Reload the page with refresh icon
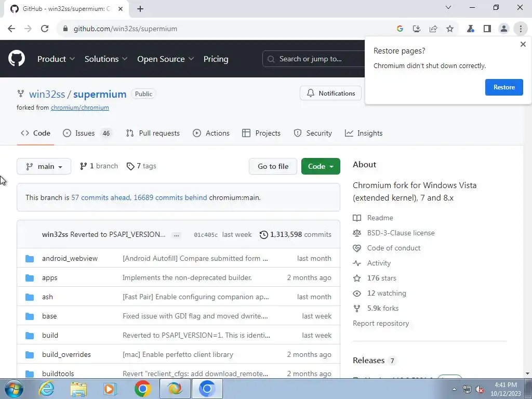This screenshot has height=399, width=532. (x=45, y=29)
